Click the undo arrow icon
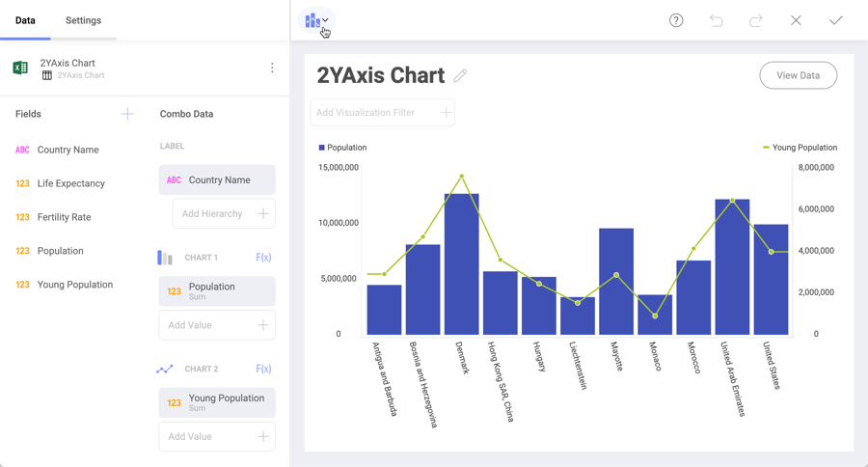The width and height of the screenshot is (868, 467). coord(716,20)
